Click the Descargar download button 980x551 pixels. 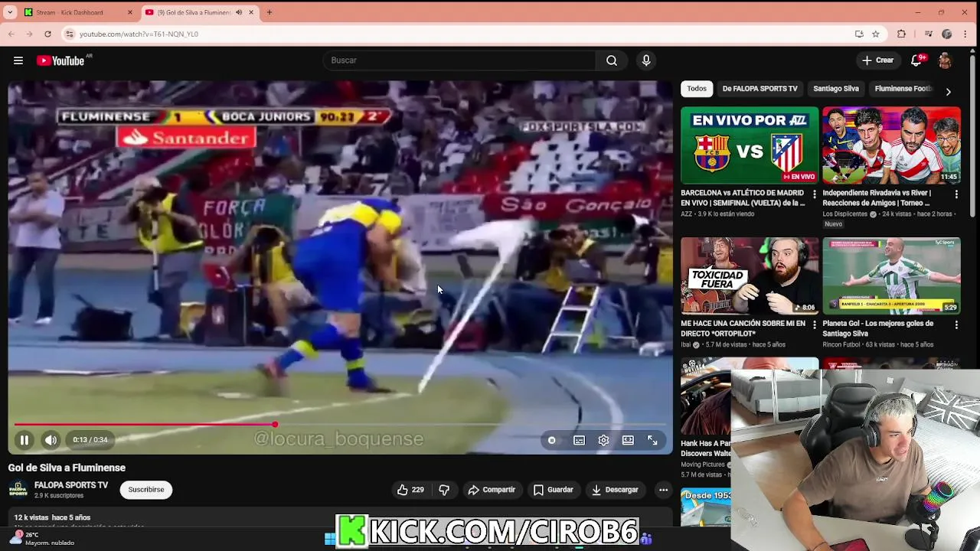click(x=615, y=490)
